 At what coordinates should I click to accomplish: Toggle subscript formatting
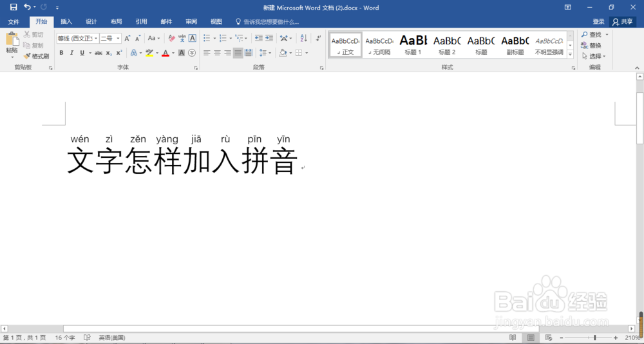(109, 53)
